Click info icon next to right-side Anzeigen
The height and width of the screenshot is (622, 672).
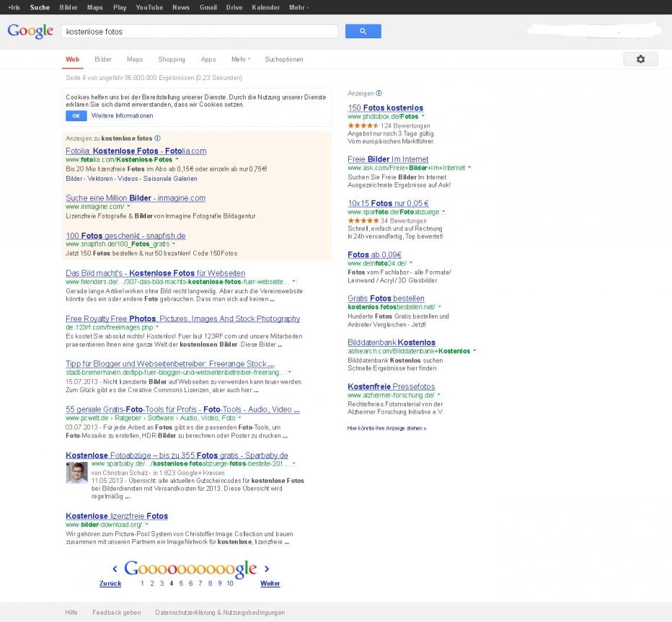tap(379, 93)
